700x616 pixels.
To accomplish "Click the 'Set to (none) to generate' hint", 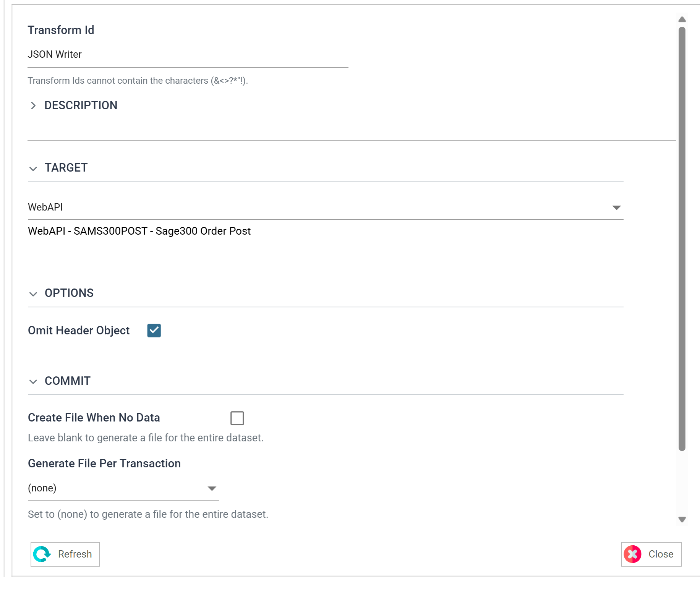I will coord(148,514).
